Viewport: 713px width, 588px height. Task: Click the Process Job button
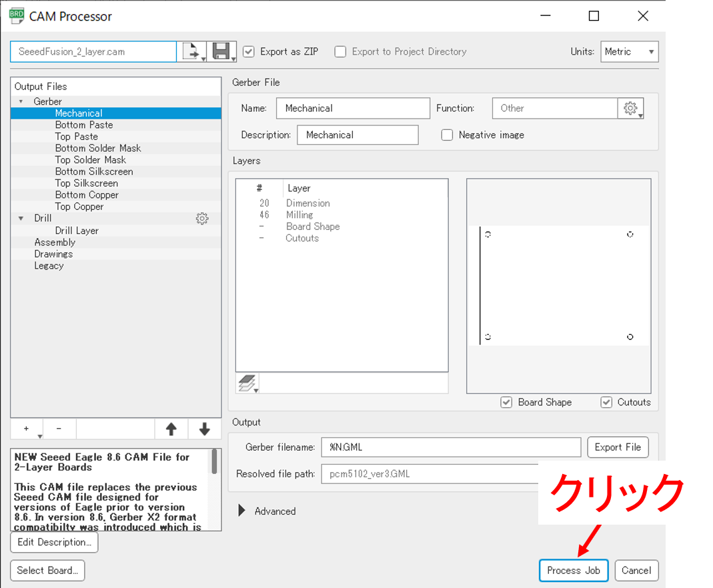(574, 570)
